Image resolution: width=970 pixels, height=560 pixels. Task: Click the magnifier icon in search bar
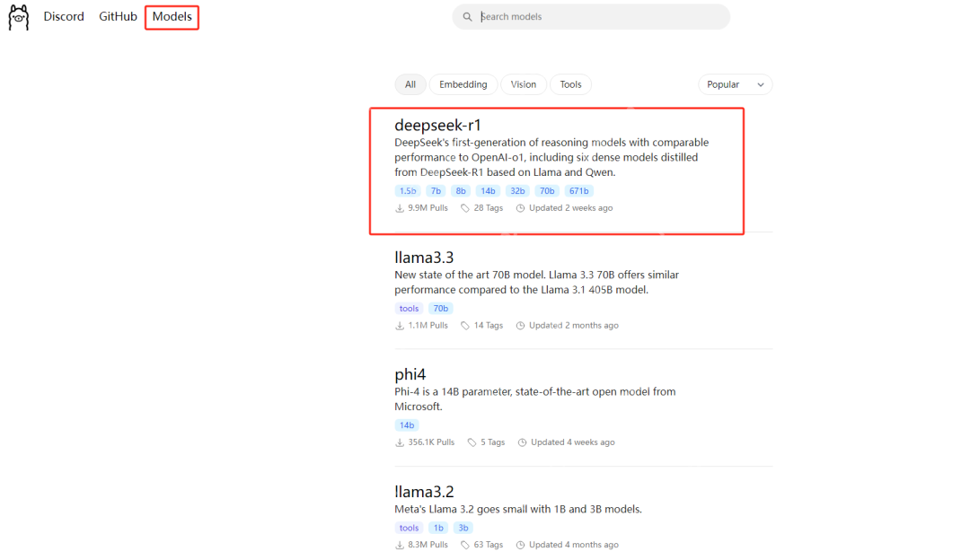click(x=467, y=17)
